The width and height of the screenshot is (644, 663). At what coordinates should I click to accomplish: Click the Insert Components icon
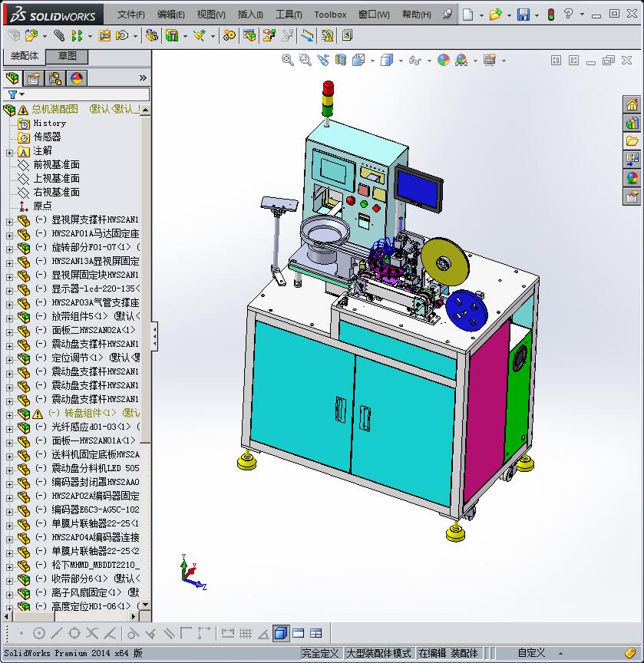[x=31, y=35]
